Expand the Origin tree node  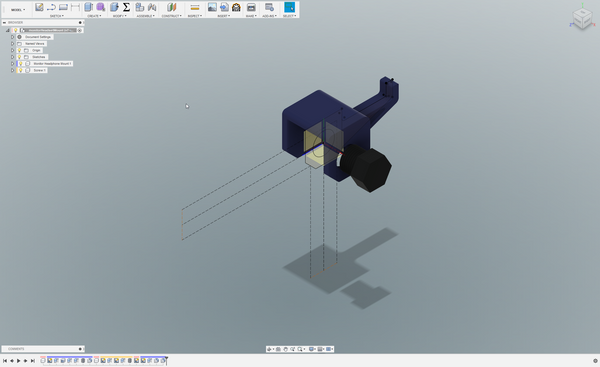pyautogui.click(x=12, y=50)
